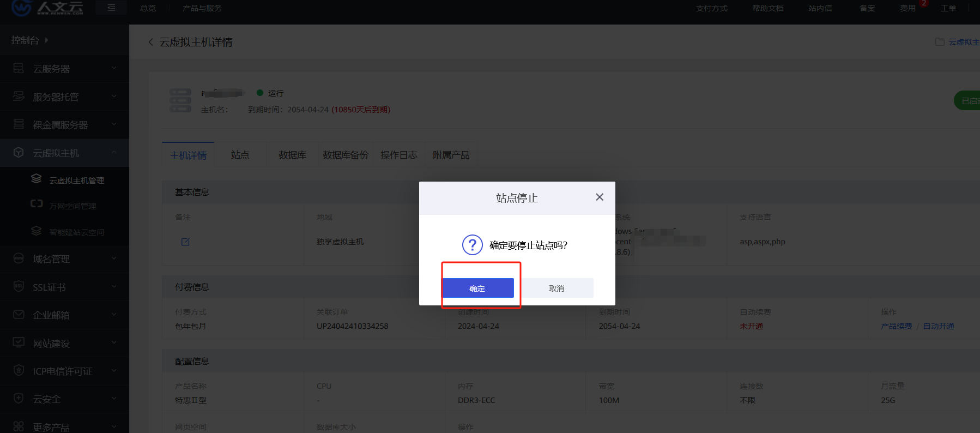
Task: Switch to the 主机详情 tab
Action: point(188,155)
